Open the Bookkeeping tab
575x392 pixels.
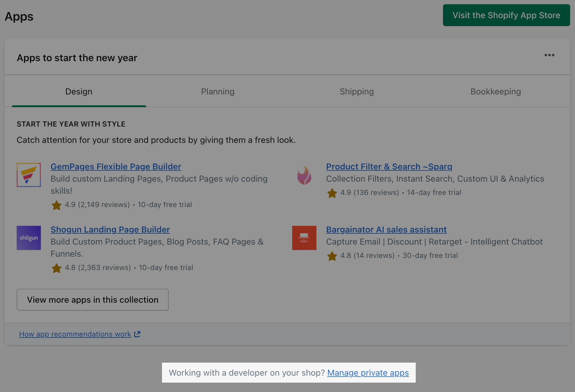click(496, 91)
